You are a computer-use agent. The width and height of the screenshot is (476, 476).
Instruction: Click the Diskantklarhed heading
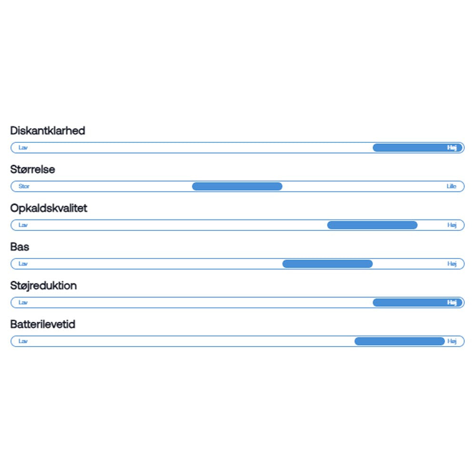[48, 130]
